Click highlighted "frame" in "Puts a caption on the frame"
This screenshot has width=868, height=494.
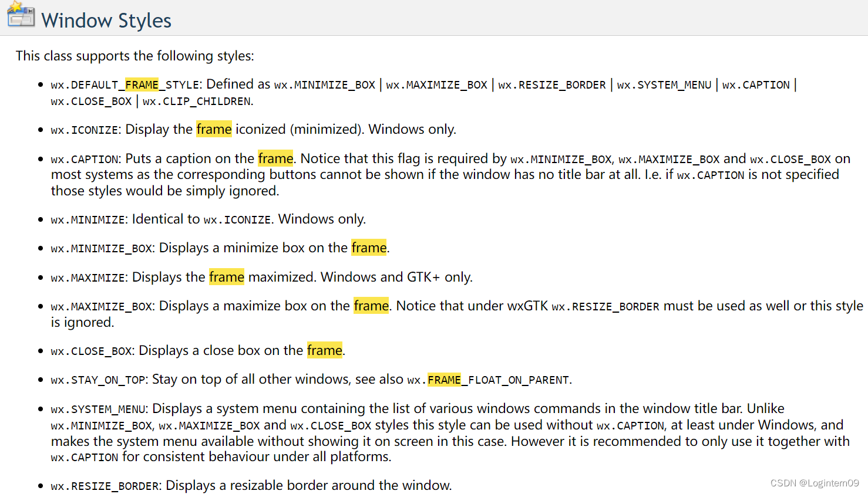pos(275,158)
